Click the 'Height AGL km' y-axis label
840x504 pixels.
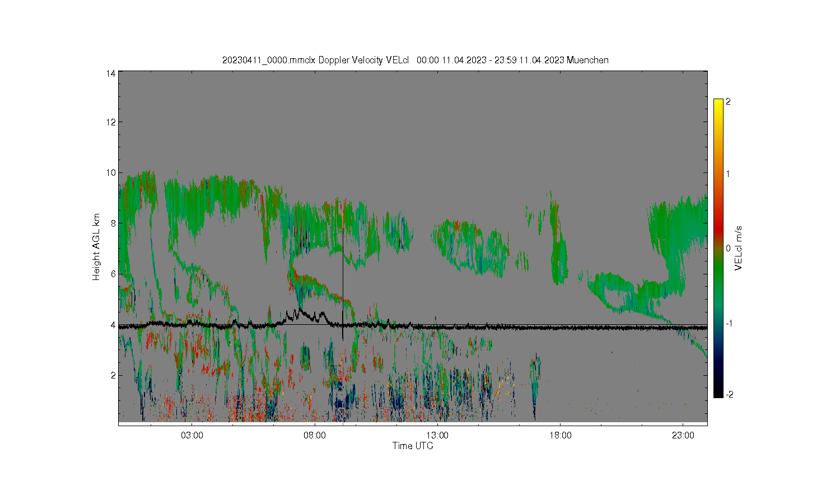(x=96, y=247)
